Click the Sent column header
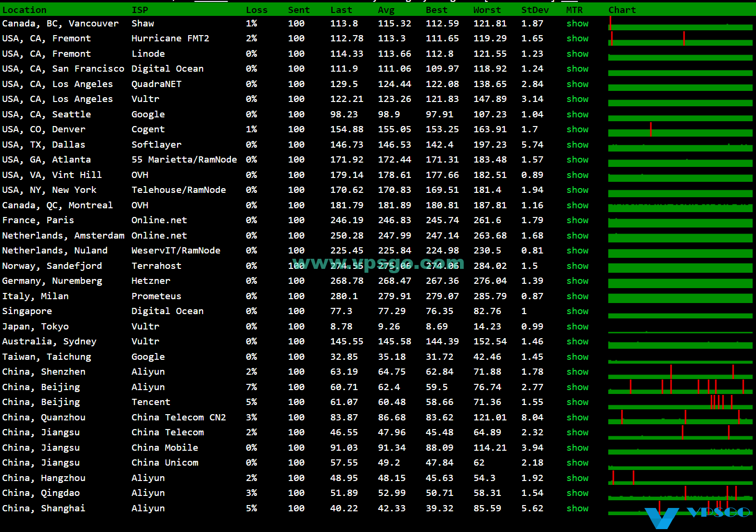This screenshot has width=756, height=532. pyautogui.click(x=299, y=10)
